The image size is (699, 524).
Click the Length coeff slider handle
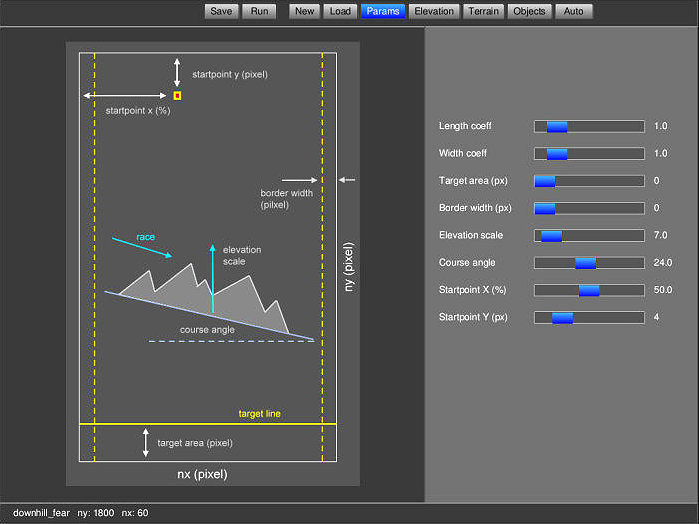(557, 127)
